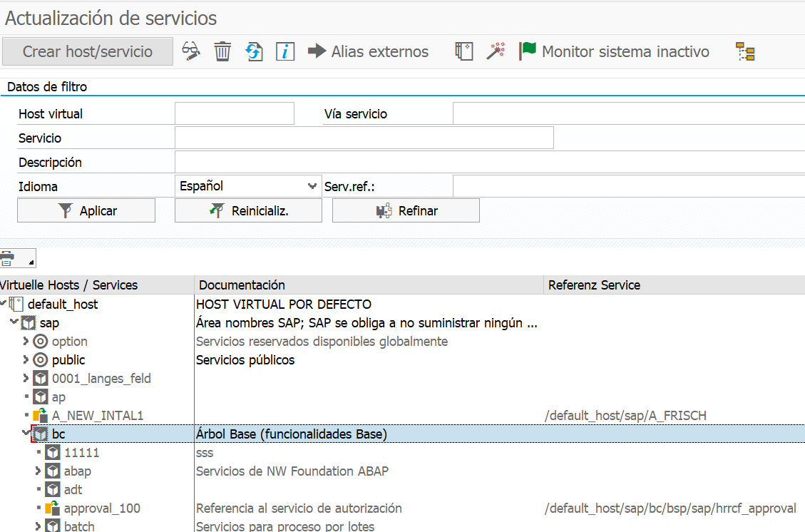Click the Documentación column header
Viewport: 805px width, 532px height.
click(x=242, y=285)
